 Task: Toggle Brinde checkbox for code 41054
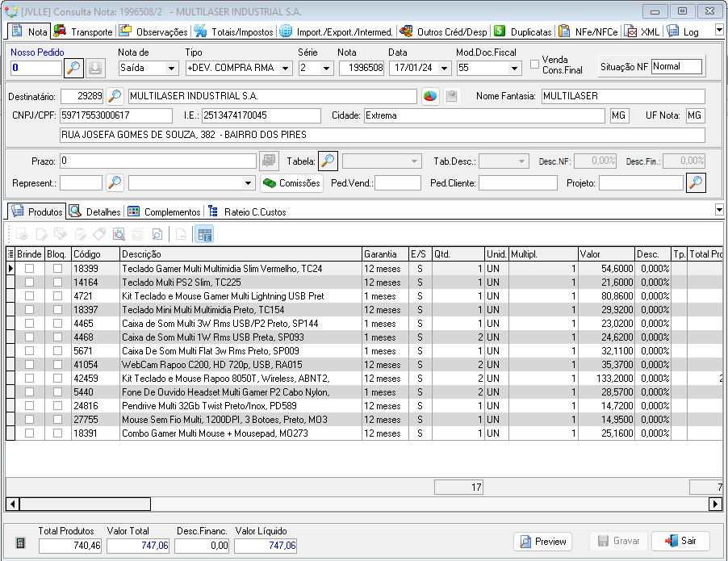(30, 365)
